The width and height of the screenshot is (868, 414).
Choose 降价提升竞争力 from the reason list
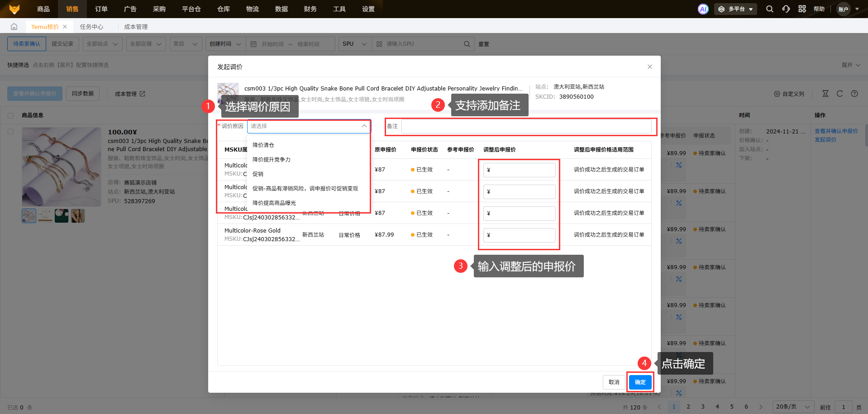tap(272, 160)
